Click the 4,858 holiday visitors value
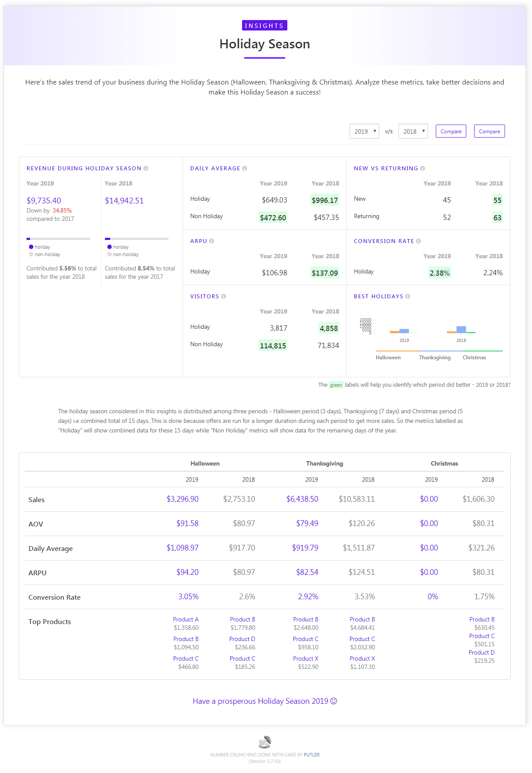532x773 pixels. pyautogui.click(x=329, y=328)
